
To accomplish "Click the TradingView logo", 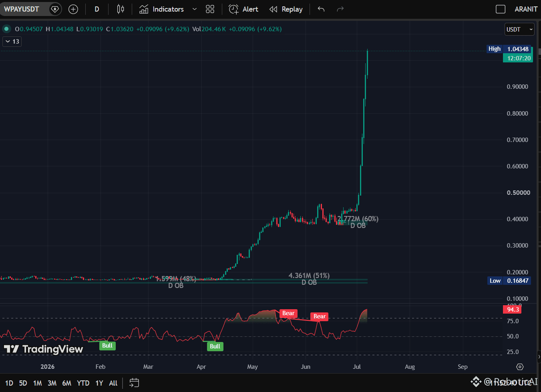I will (44, 349).
